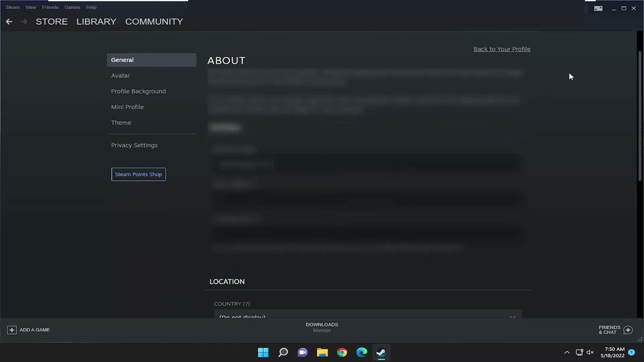The width and height of the screenshot is (644, 362).
Task: Go back with the arrow icon
Action: click(9, 21)
